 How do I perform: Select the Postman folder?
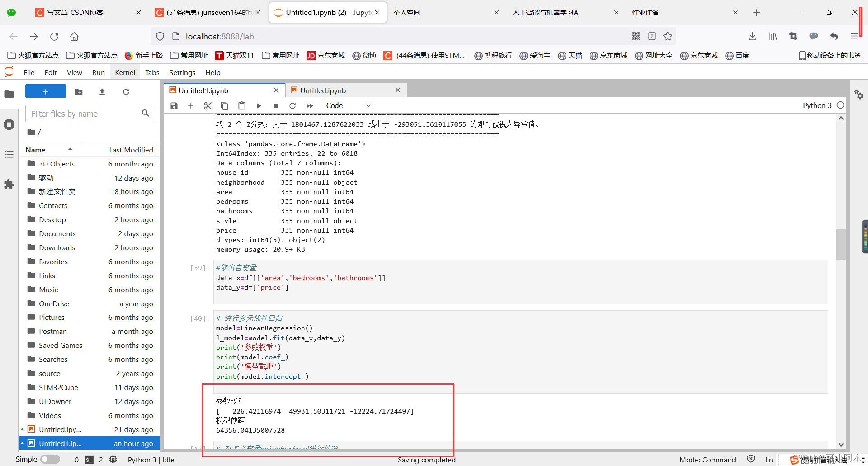tap(90, 331)
